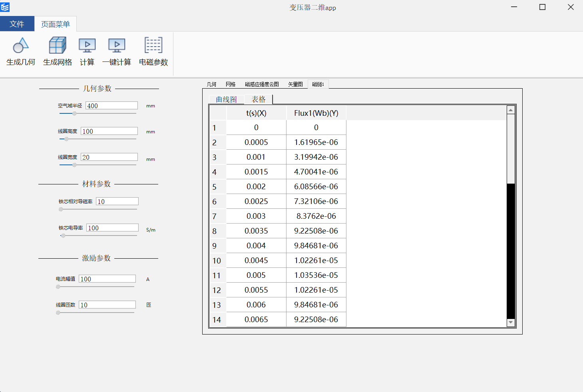The width and height of the screenshot is (583, 392).
Task: Click the cell with time 0.004
Action: (x=256, y=246)
